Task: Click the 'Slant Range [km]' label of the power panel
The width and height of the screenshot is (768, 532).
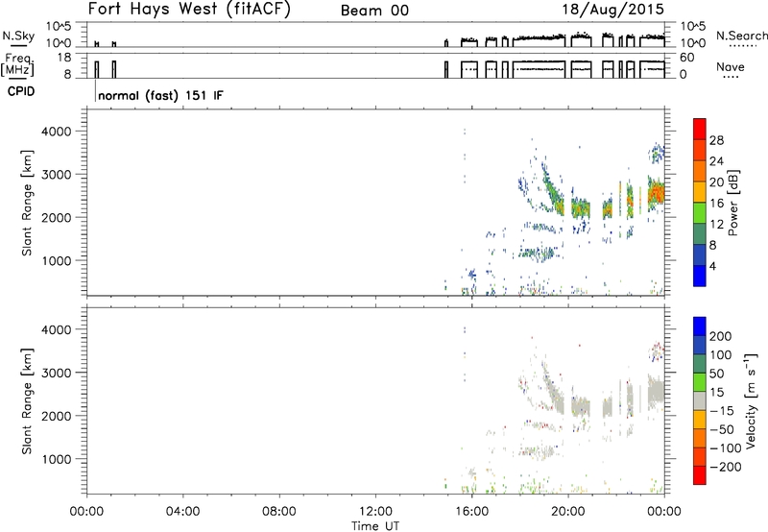Action: pos(27,203)
